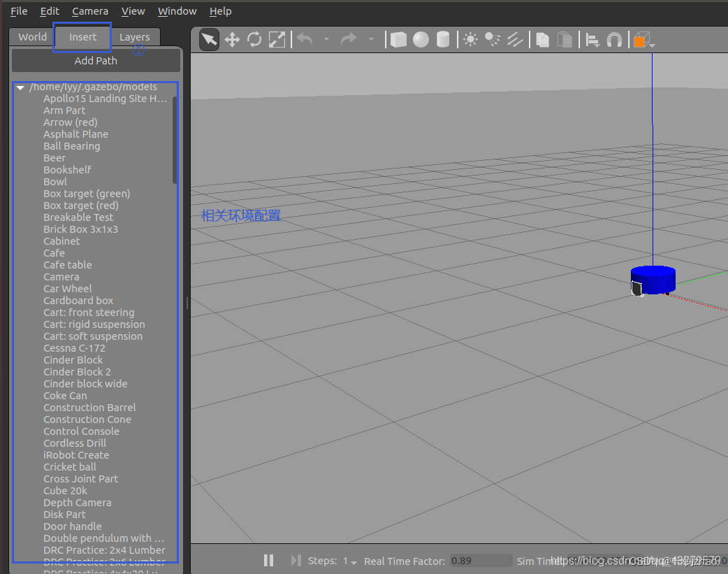
Task: Click the undo arrow icon
Action: pos(305,40)
